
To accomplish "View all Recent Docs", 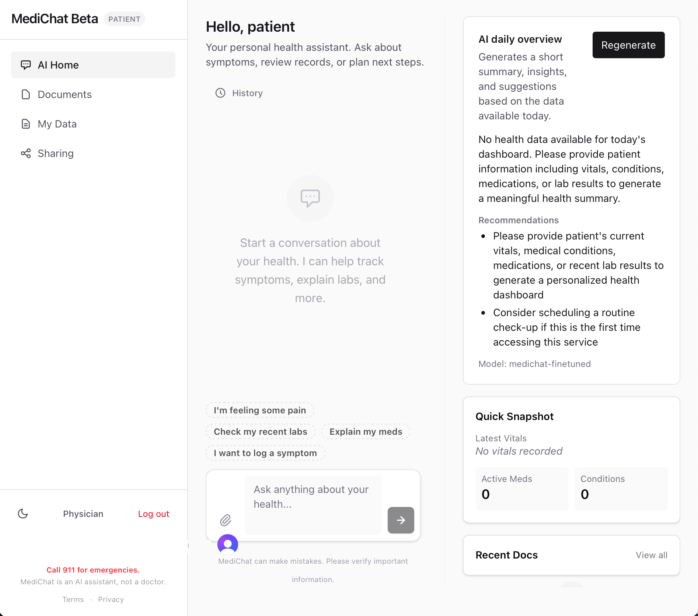I will pyautogui.click(x=651, y=555).
